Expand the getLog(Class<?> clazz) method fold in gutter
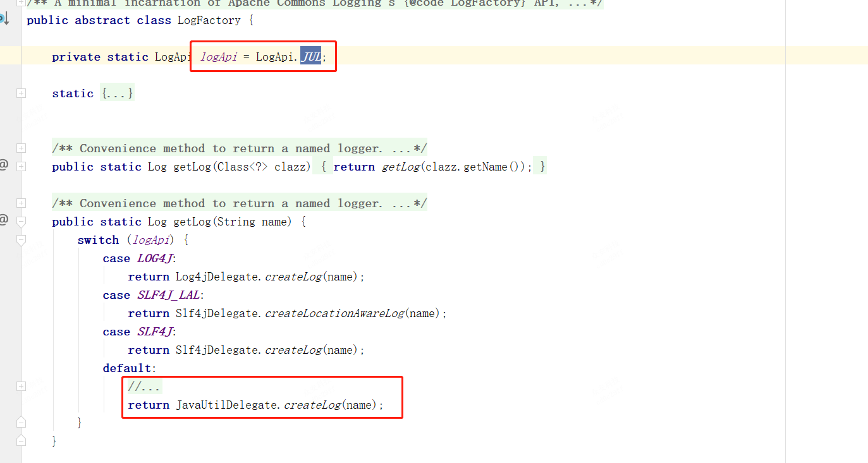868x463 pixels. (x=21, y=166)
